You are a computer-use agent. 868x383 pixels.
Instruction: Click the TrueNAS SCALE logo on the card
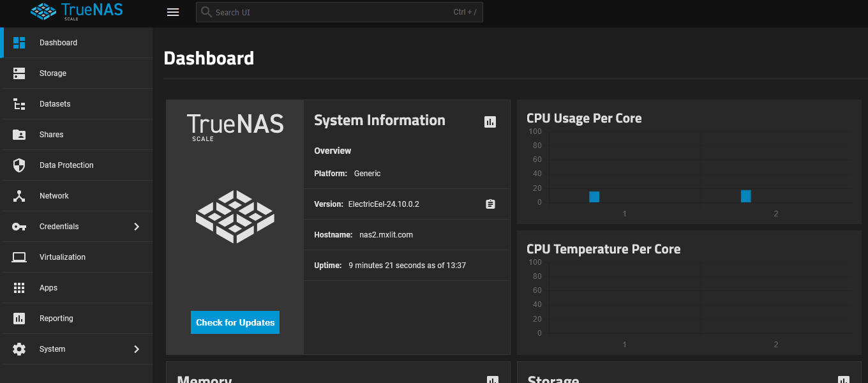235,126
